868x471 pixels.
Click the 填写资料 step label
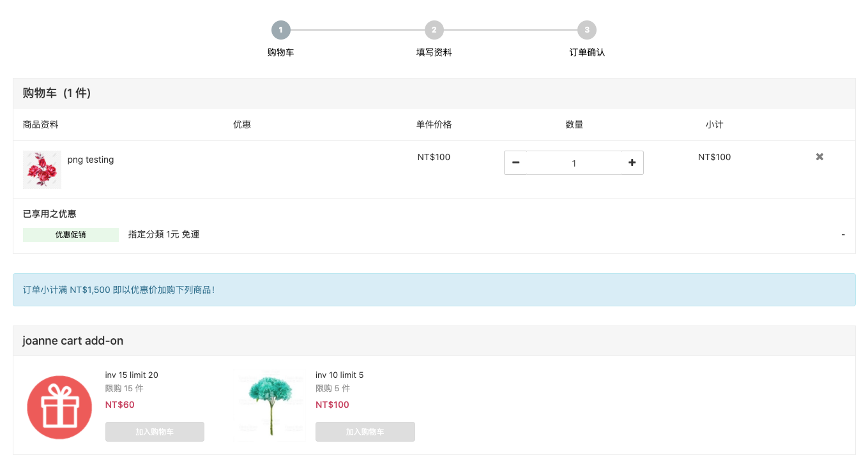(x=434, y=52)
